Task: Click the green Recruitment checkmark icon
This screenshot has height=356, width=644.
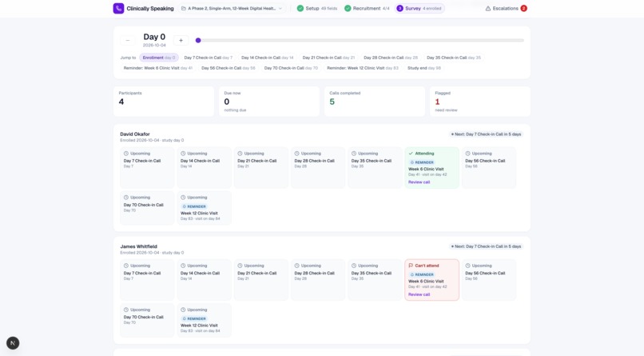Action: 348,8
